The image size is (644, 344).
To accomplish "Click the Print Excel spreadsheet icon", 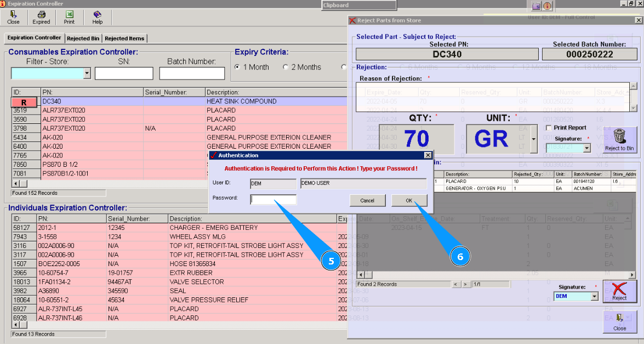I will tap(69, 15).
